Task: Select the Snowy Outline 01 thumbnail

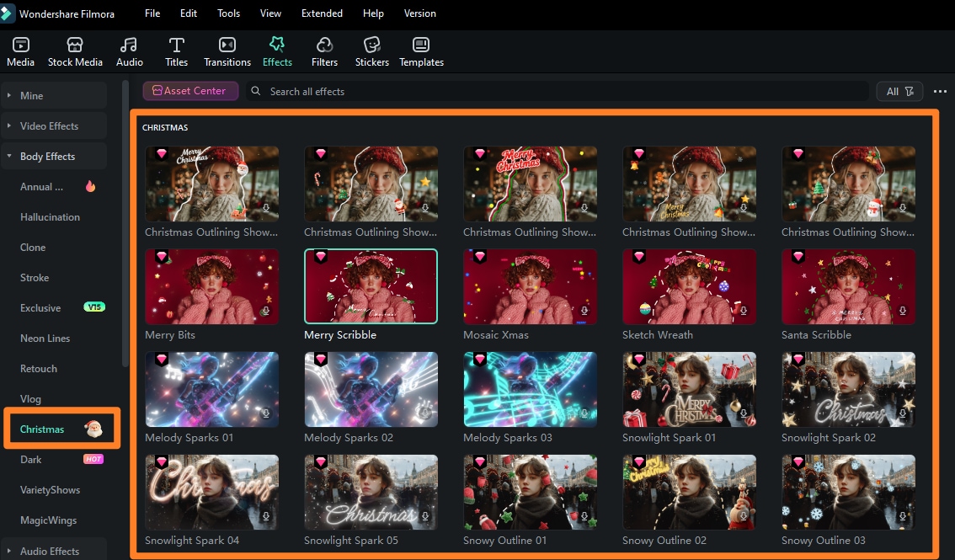Action: (x=530, y=493)
